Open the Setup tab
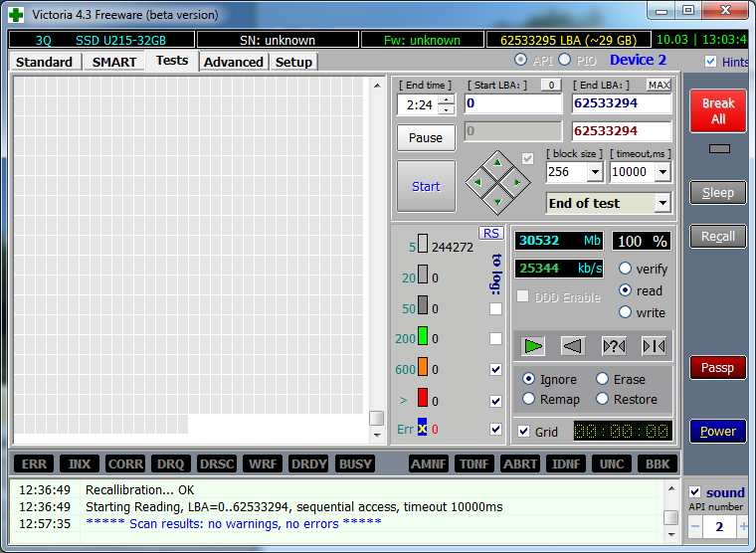This screenshot has width=756, height=553. click(293, 63)
